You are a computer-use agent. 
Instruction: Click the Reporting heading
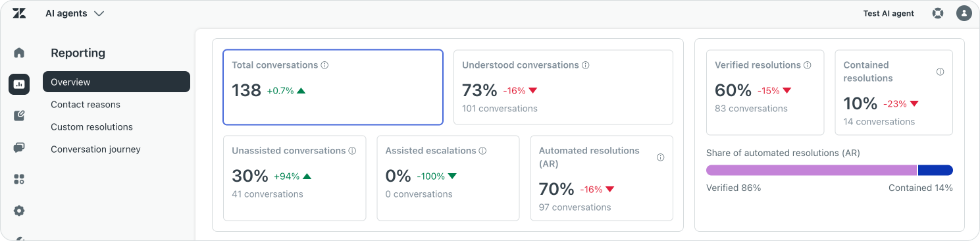(78, 53)
